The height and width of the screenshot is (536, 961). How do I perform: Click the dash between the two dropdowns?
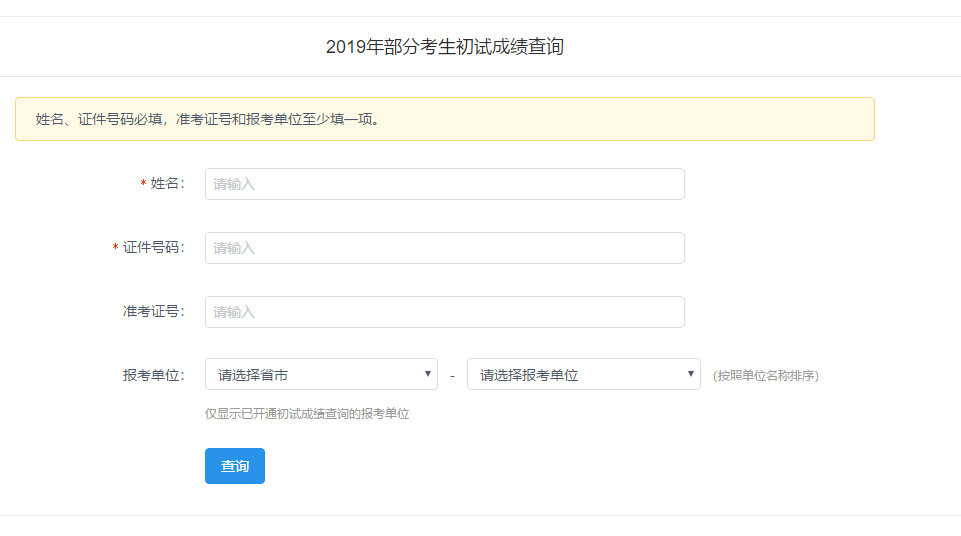(x=452, y=376)
